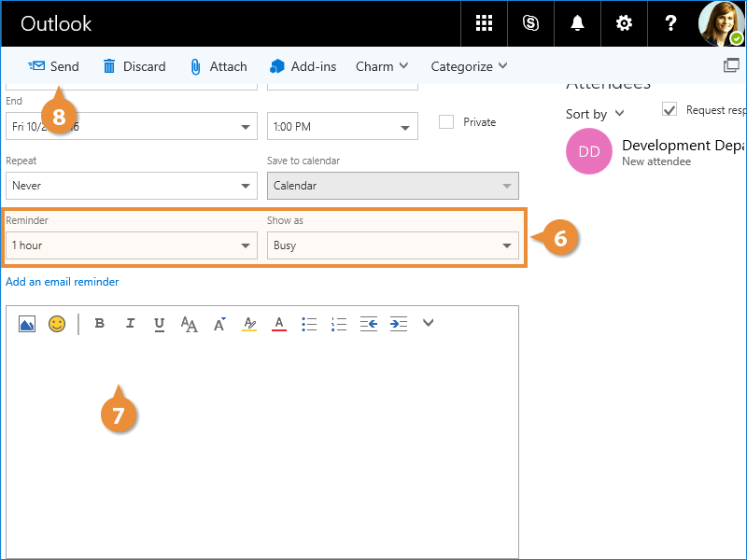Open the Categorize menu
The width and height of the screenshot is (747, 560).
click(x=469, y=66)
